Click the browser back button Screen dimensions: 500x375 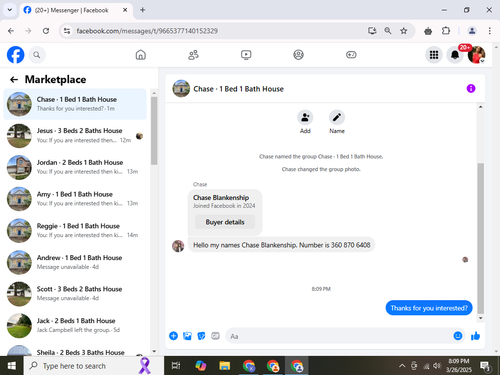click(x=11, y=31)
